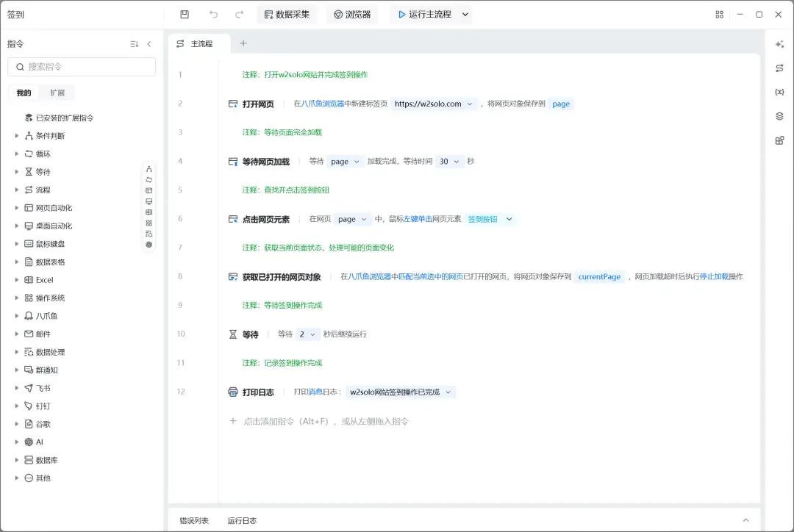Open the variables (x) icon in right sidebar
Screen dimensions: 794x532
(779, 92)
